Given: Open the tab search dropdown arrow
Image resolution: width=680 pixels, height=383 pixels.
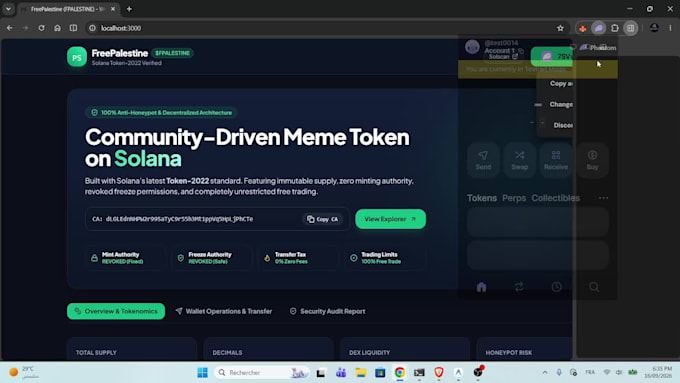Looking at the screenshot, I should (x=8, y=9).
